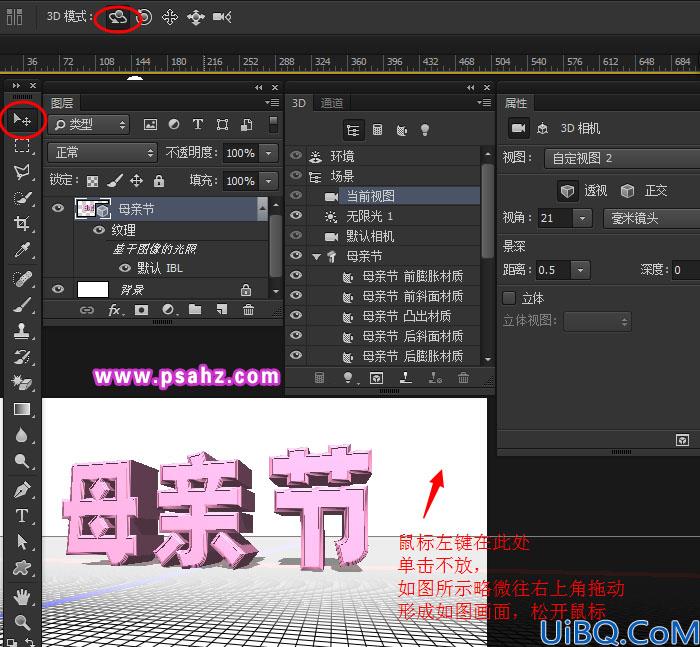Screen dimensions: 700x647
Task: Hide the 背景 layer
Action: tap(58, 289)
